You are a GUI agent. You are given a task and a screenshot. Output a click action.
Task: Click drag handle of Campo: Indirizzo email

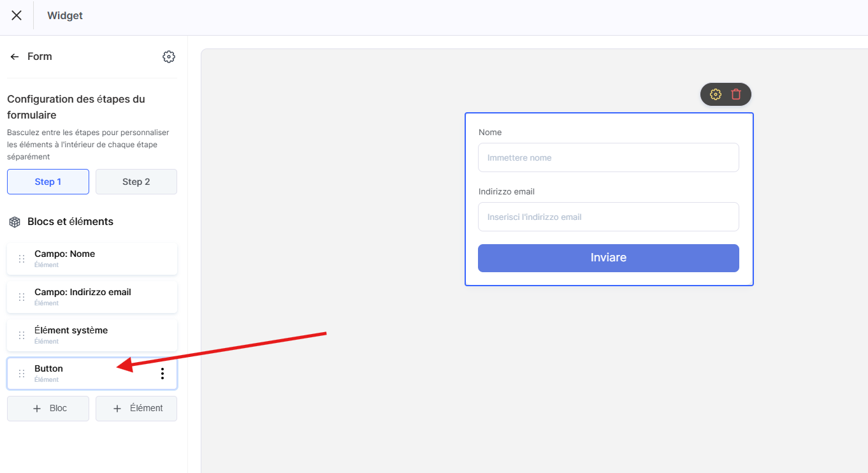click(22, 297)
